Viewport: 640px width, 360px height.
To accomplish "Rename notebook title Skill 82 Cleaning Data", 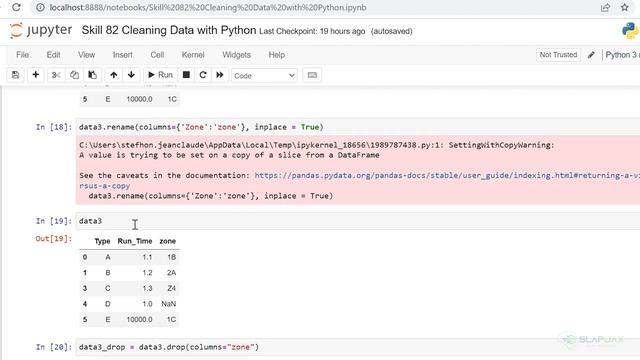I will coord(169,30).
